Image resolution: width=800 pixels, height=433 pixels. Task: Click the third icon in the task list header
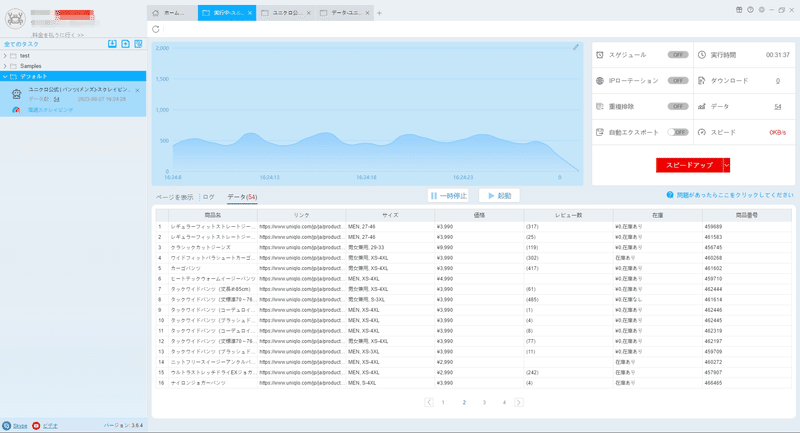point(138,44)
